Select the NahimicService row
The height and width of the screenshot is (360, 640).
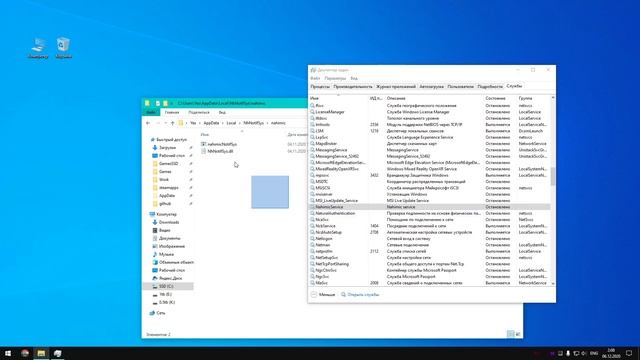coord(429,207)
